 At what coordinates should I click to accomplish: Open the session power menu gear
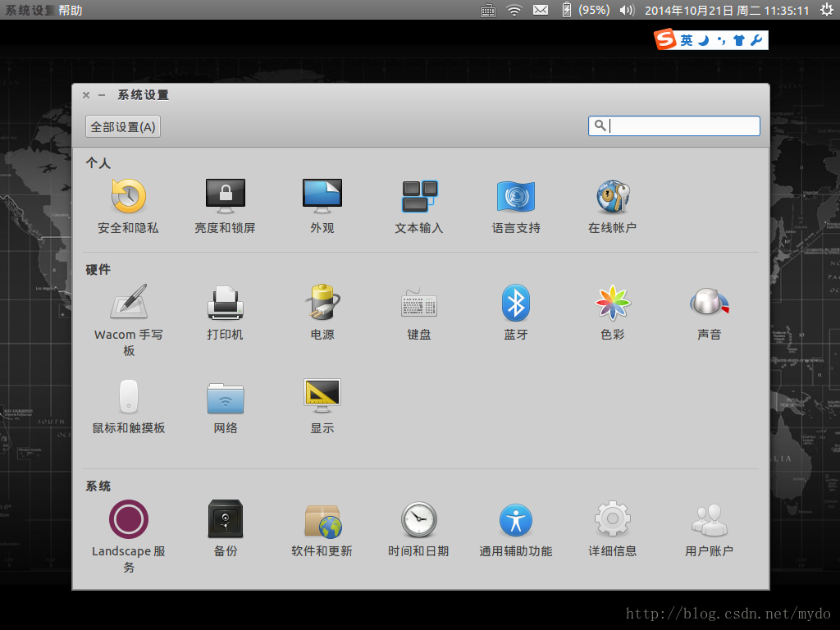tap(827, 10)
